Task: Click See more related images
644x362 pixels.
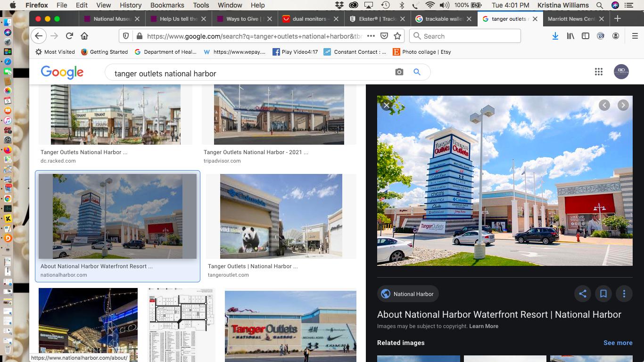Action: coord(618,343)
